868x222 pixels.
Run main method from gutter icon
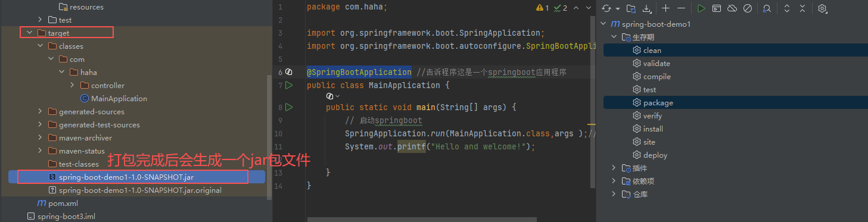click(289, 107)
